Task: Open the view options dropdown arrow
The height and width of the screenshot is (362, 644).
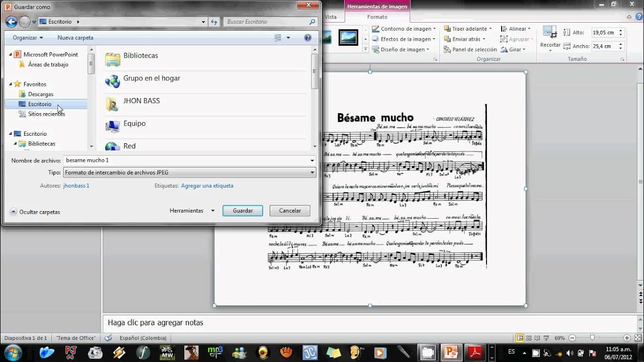Action: pyautogui.click(x=288, y=38)
